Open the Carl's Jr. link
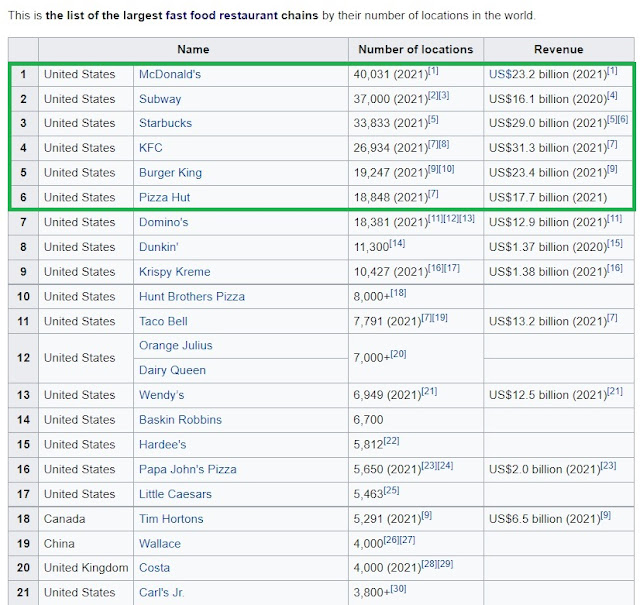640x605 pixels. click(x=161, y=593)
